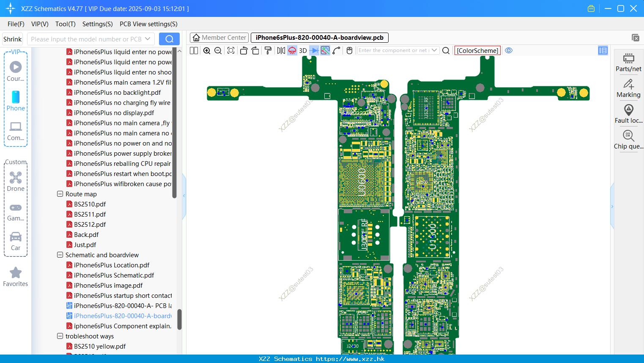Click the U0600 chip on board
This screenshot has width=644, height=363.
click(362, 183)
